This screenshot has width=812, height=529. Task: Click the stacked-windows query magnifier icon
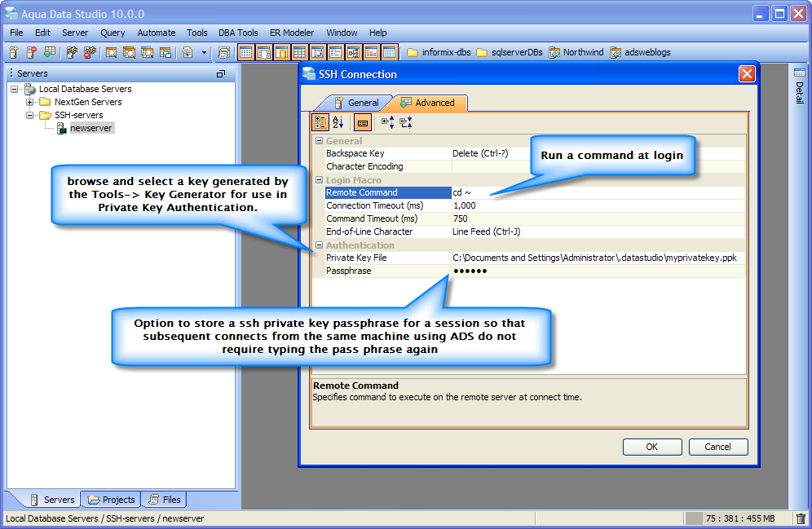[129, 52]
